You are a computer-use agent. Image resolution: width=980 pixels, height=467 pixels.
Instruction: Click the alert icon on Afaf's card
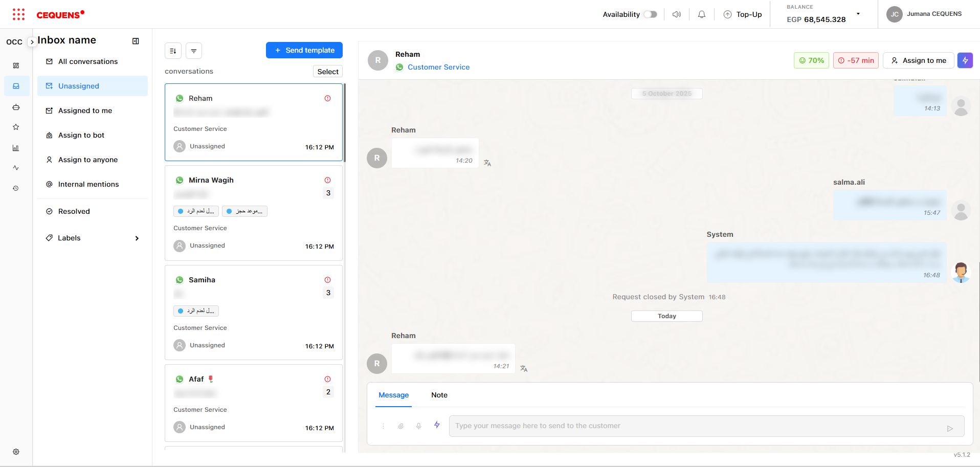pyautogui.click(x=328, y=379)
